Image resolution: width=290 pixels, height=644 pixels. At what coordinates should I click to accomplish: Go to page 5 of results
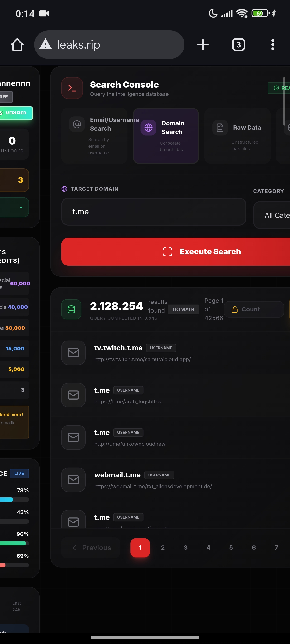point(231,548)
